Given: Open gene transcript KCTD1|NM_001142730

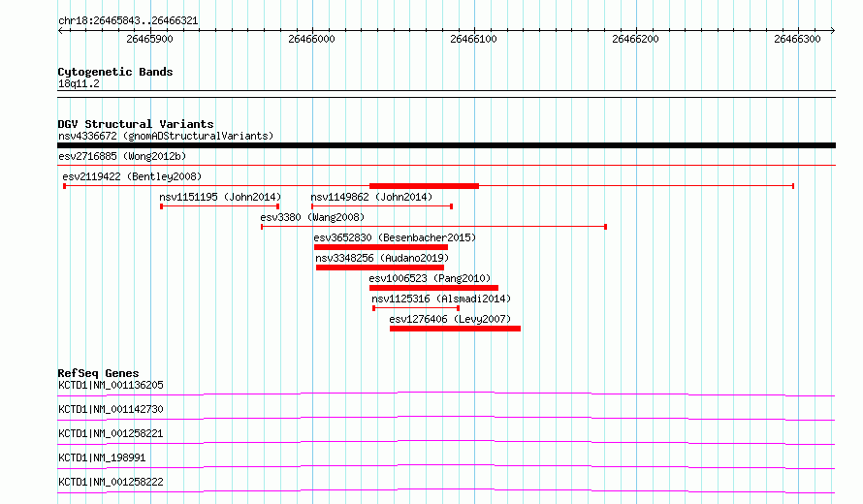Looking at the screenshot, I should click(111, 409).
